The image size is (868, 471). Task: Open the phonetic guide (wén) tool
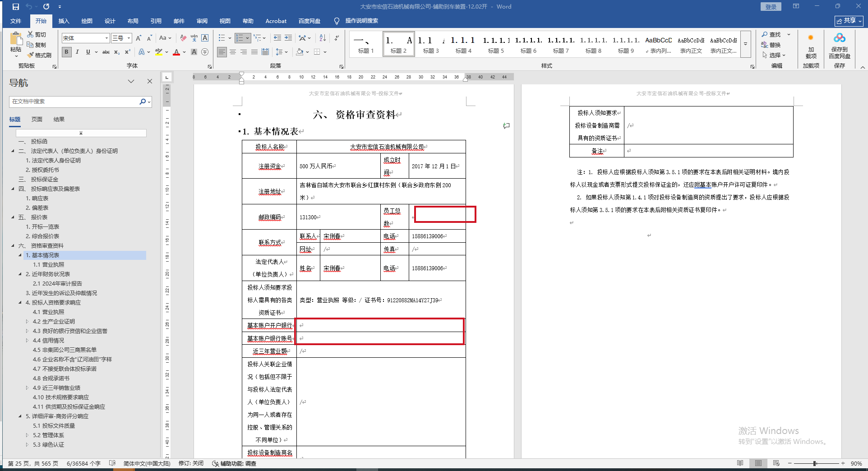194,38
